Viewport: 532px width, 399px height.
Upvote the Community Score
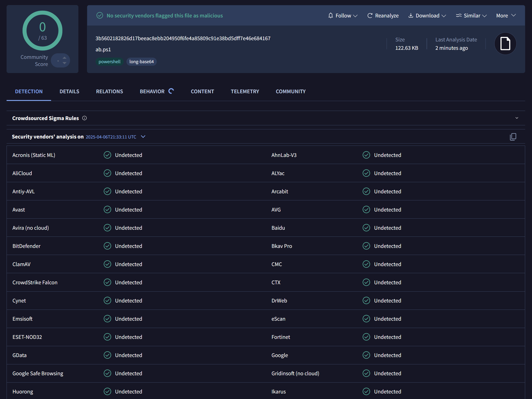click(x=64, y=57)
